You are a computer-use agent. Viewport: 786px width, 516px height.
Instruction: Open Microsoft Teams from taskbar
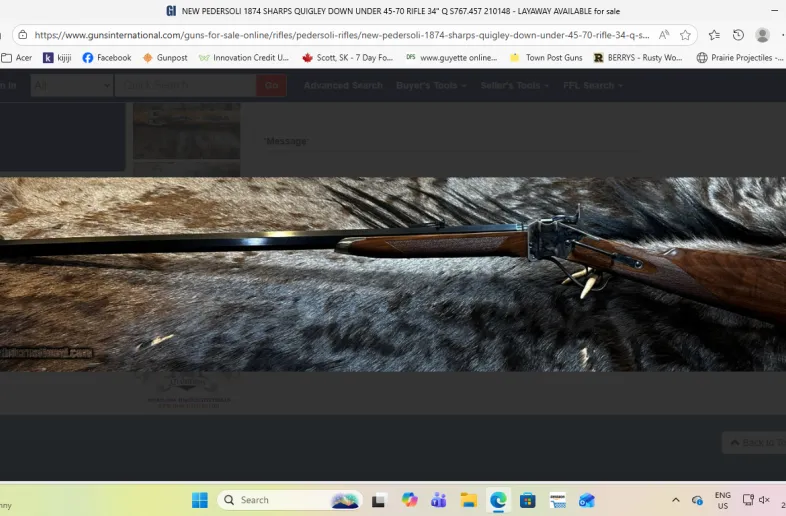[x=438, y=500]
